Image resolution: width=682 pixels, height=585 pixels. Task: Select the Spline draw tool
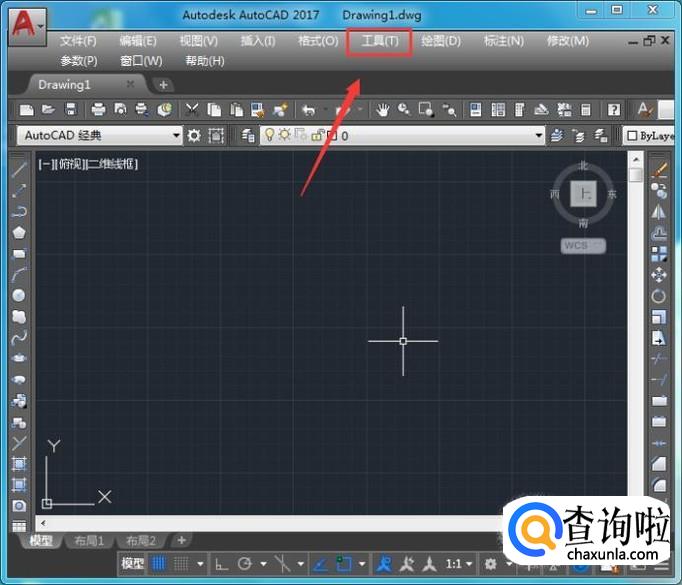19,337
